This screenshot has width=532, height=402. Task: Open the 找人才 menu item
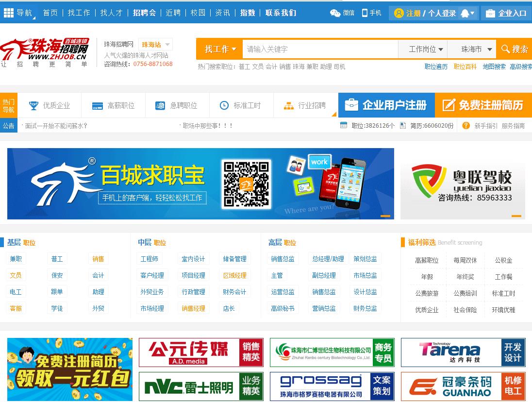pyautogui.click(x=111, y=13)
